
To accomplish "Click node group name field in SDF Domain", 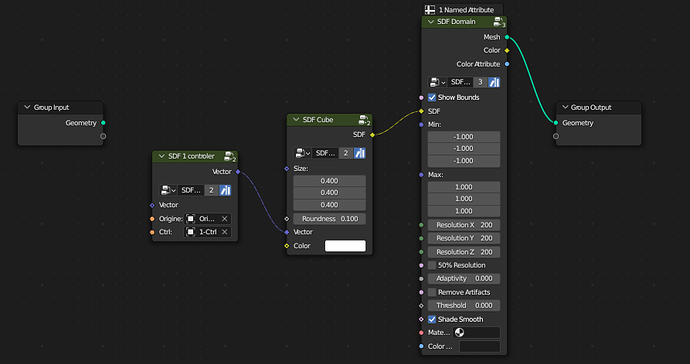I will pyautogui.click(x=460, y=82).
